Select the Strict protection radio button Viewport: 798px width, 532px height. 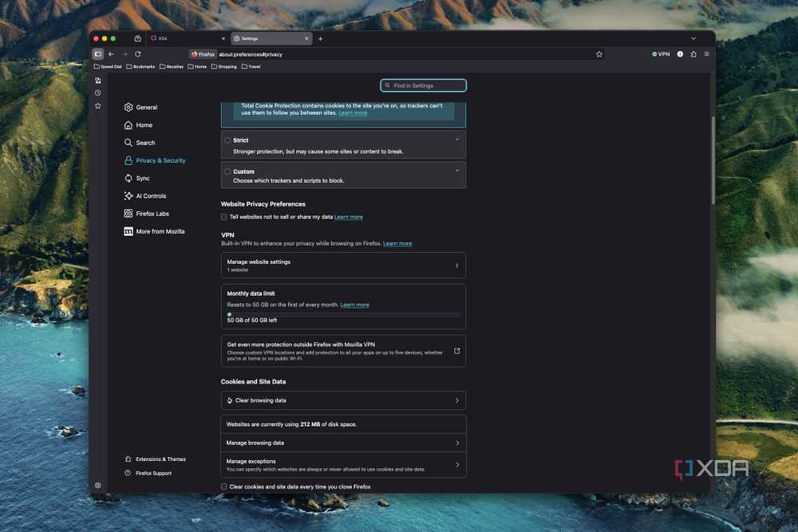(227, 140)
